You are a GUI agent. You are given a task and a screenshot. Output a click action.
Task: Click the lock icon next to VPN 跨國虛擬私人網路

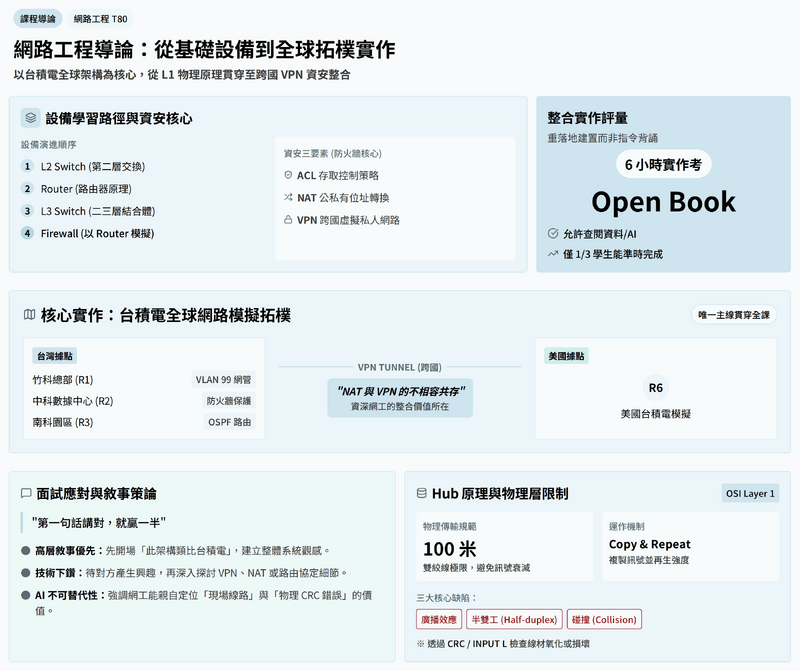point(288,220)
